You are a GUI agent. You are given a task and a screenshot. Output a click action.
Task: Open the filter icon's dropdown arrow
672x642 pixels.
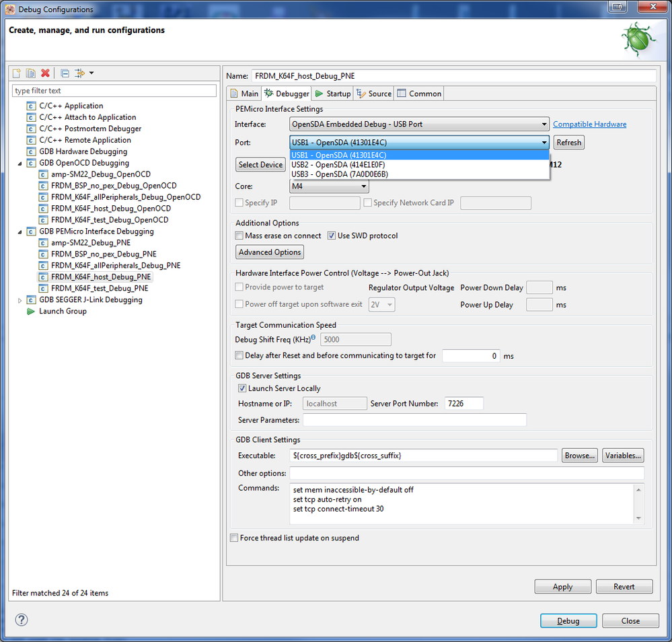[91, 73]
